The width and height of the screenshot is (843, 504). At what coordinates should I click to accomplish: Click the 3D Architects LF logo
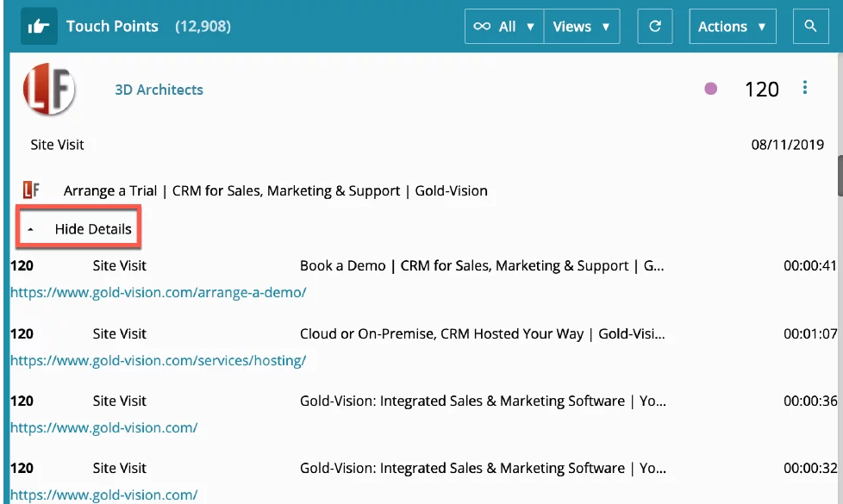pos(49,90)
